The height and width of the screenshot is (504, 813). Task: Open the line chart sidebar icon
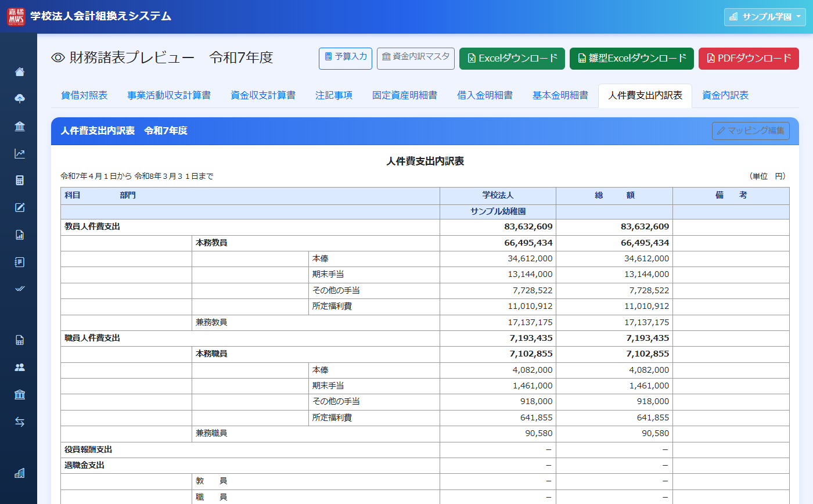click(x=20, y=154)
